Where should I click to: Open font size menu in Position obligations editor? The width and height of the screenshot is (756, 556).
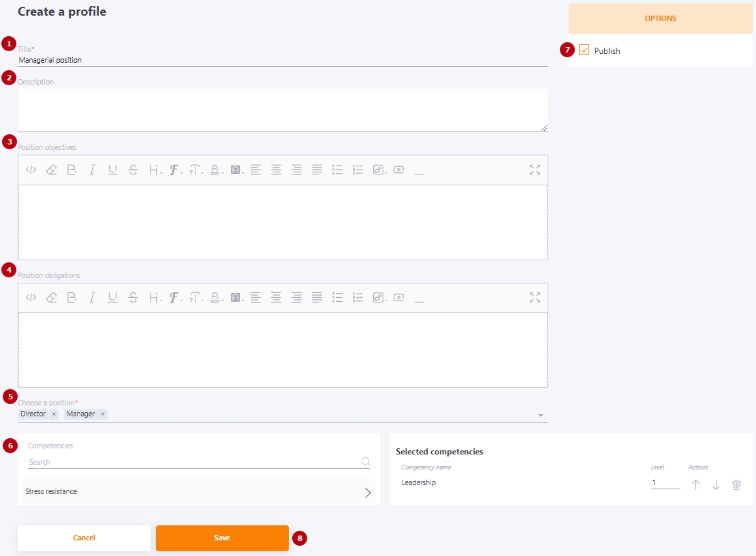pyautogui.click(x=195, y=298)
